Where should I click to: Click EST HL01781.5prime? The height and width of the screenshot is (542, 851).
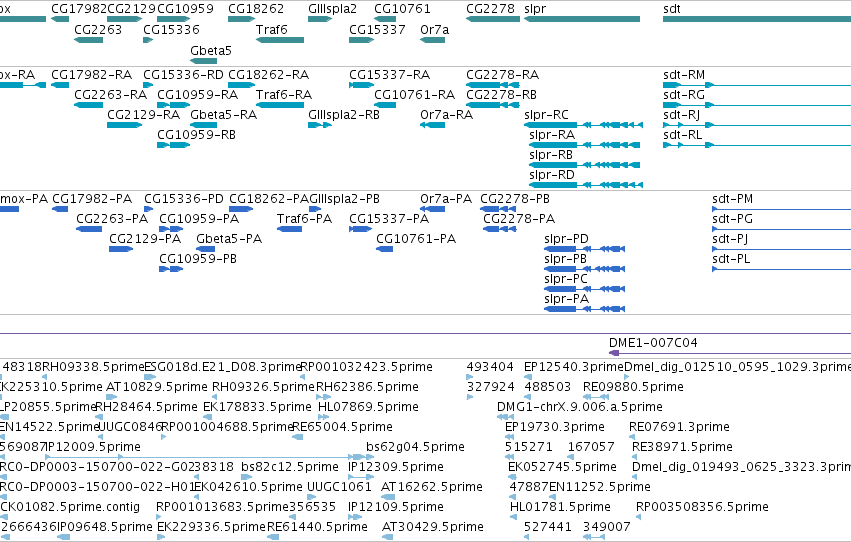pos(560,507)
